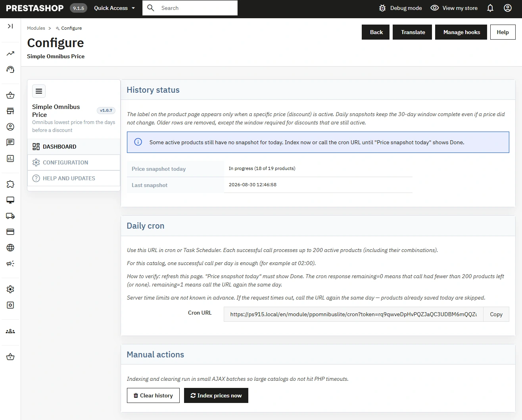
Task: Click the Configure breadcrumb item
Action: coord(69,28)
